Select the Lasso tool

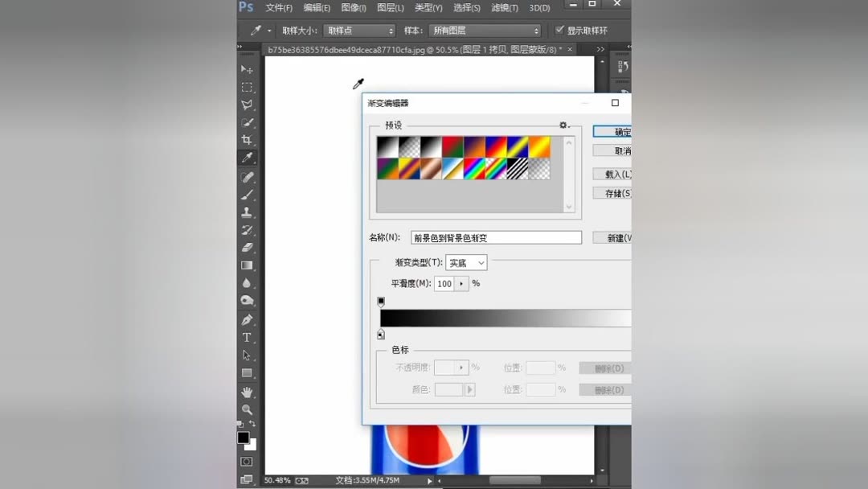pyautogui.click(x=247, y=105)
